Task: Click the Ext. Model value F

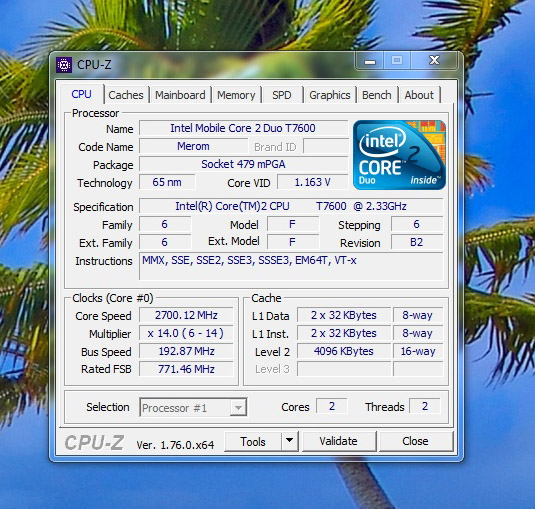Action: (293, 242)
